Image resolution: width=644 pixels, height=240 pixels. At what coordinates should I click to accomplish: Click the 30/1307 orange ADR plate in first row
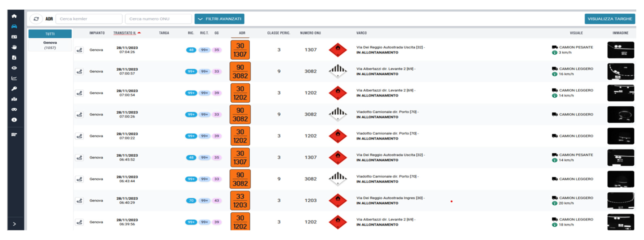point(240,50)
